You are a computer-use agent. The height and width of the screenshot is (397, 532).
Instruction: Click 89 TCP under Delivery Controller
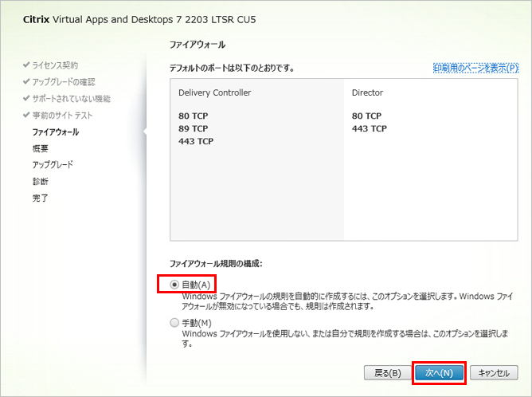pyautogui.click(x=194, y=128)
